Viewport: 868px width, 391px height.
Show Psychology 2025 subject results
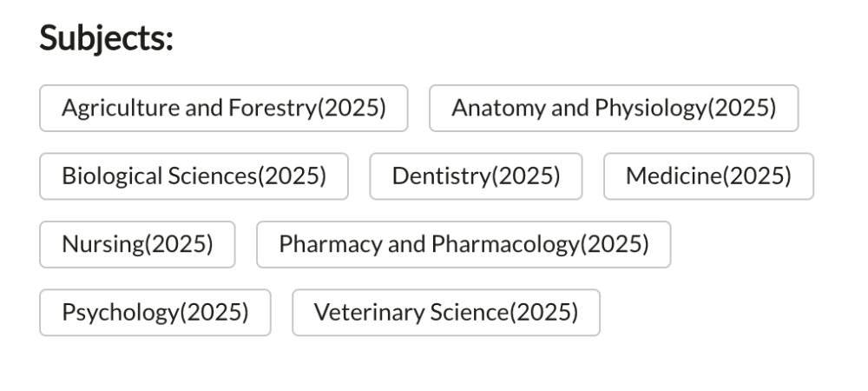click(155, 312)
